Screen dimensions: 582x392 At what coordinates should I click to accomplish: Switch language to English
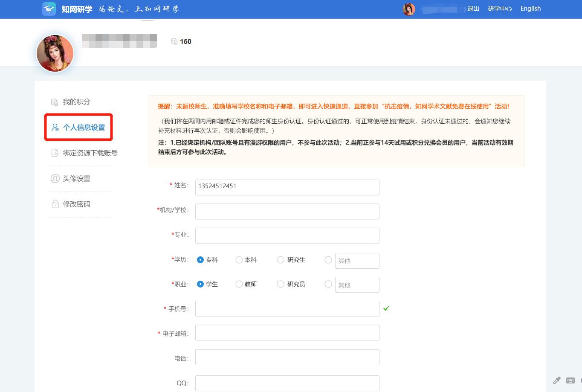[x=530, y=9]
